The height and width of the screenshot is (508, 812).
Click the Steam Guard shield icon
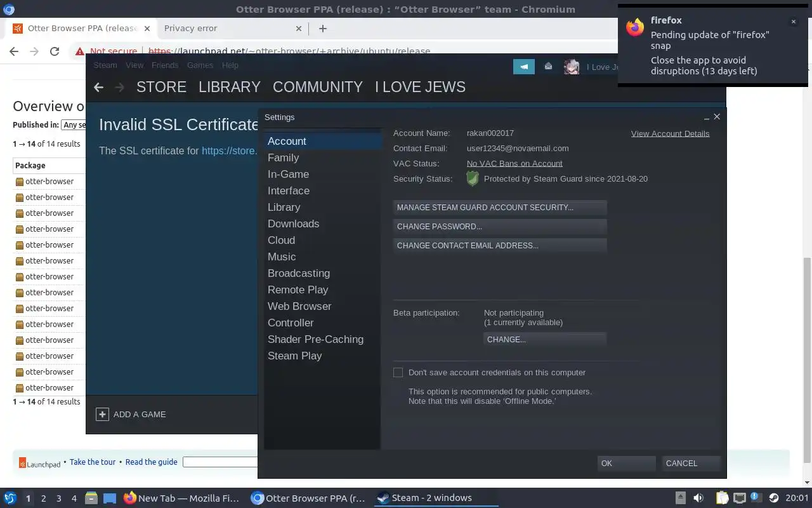tap(473, 179)
